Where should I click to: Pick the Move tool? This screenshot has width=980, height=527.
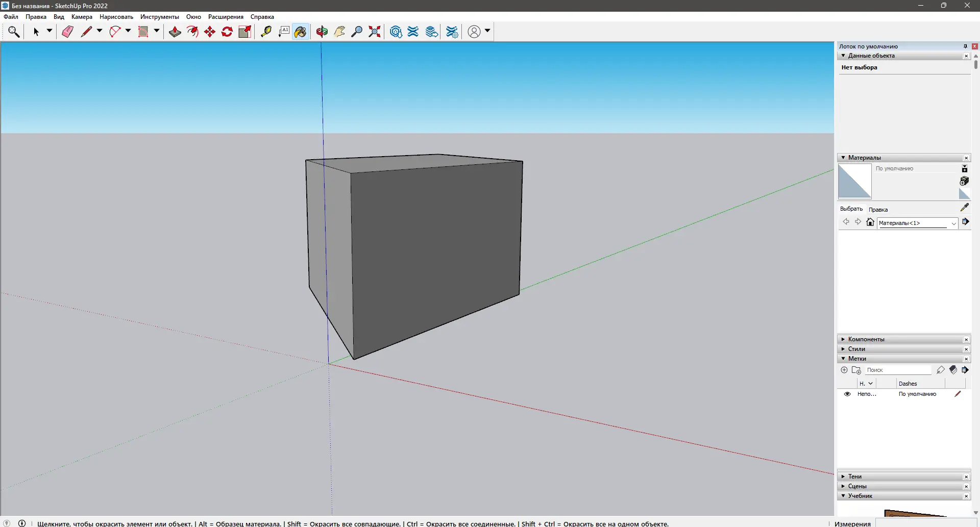click(210, 32)
